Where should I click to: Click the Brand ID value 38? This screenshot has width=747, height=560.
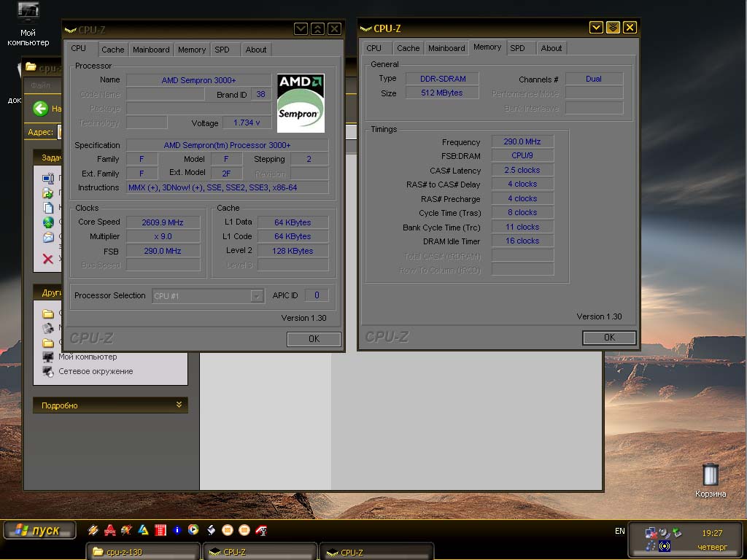point(260,94)
